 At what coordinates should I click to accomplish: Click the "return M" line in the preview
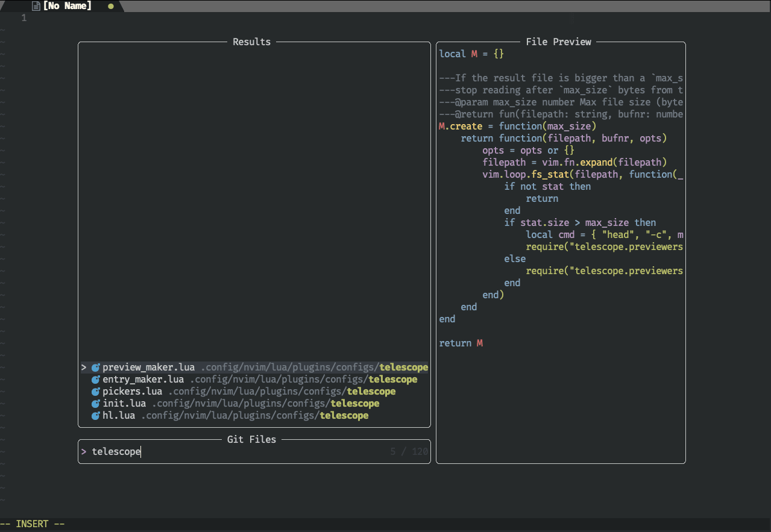pyautogui.click(x=461, y=343)
